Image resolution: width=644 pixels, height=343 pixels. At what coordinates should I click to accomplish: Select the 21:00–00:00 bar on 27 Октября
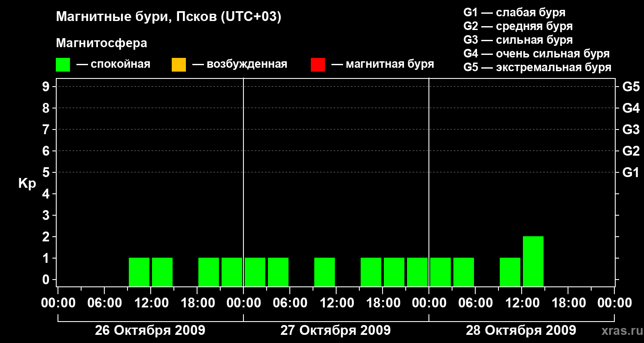tap(417, 272)
